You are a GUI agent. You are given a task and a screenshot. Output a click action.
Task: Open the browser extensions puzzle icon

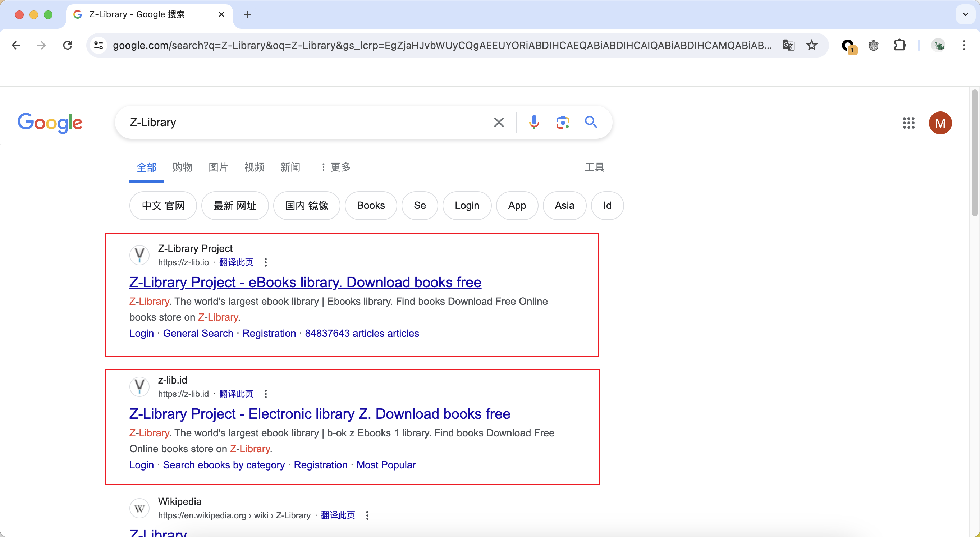pyautogui.click(x=900, y=45)
